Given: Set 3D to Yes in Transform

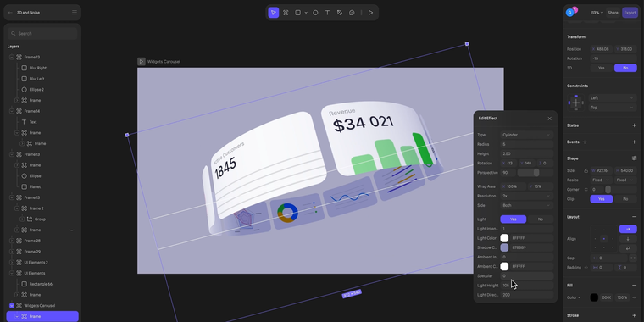Looking at the screenshot, I should [x=602, y=68].
